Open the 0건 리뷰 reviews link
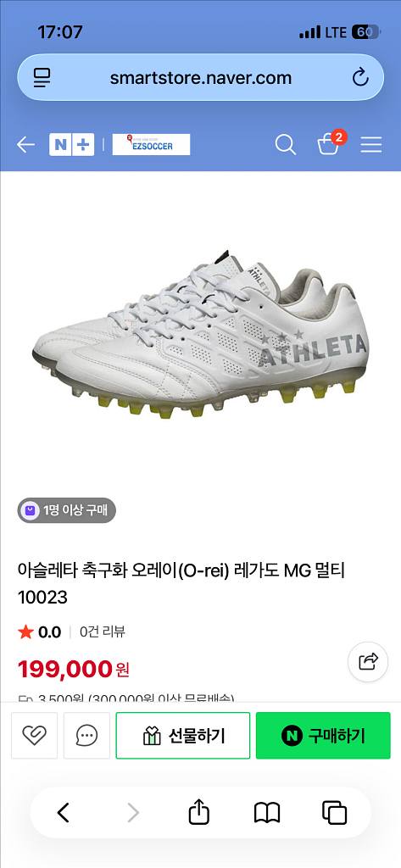The image size is (401, 868). pyautogui.click(x=103, y=632)
